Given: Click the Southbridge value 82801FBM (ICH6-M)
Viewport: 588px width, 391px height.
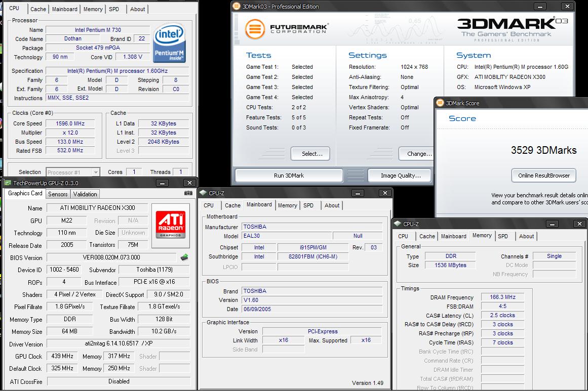Looking at the screenshot, I should [313, 256].
